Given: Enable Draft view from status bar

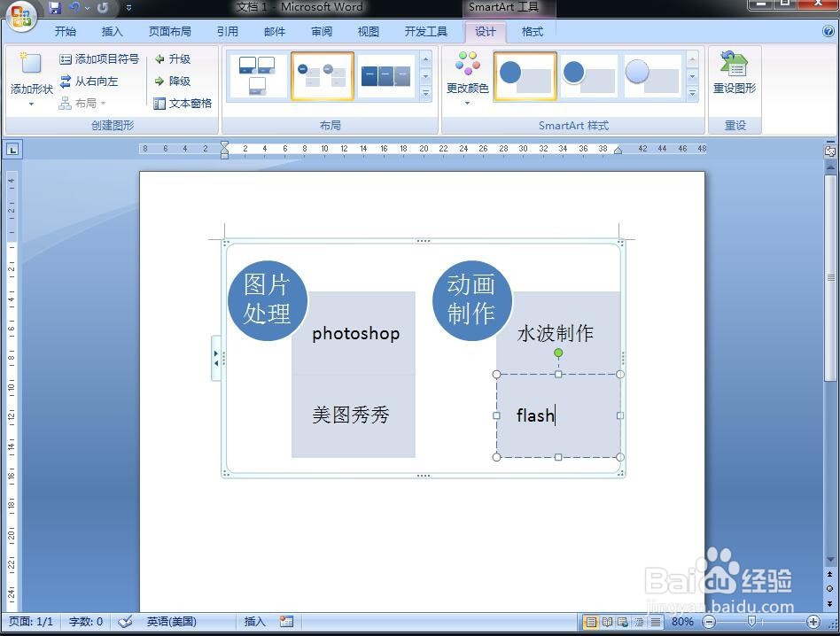Looking at the screenshot, I should 656,622.
